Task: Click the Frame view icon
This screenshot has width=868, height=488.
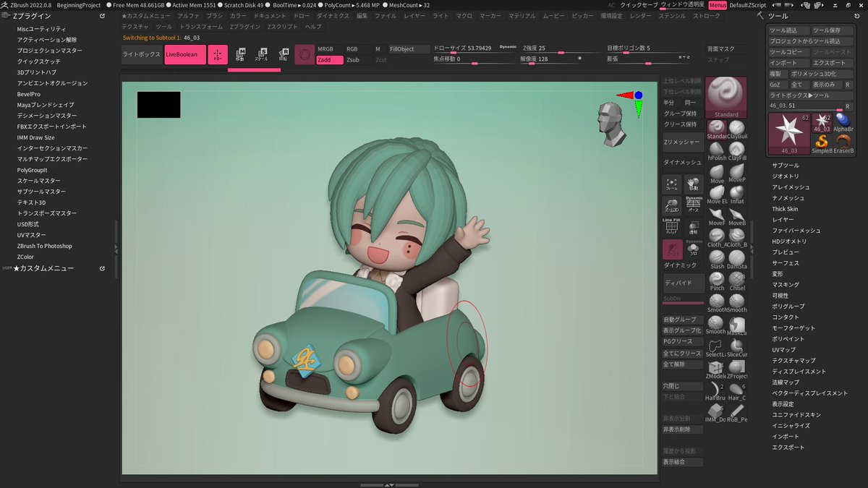Action: pos(672,184)
